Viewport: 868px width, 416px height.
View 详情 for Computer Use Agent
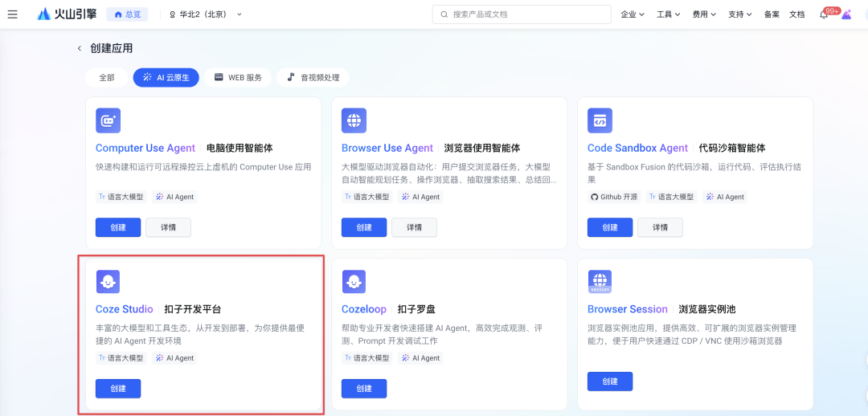click(168, 227)
